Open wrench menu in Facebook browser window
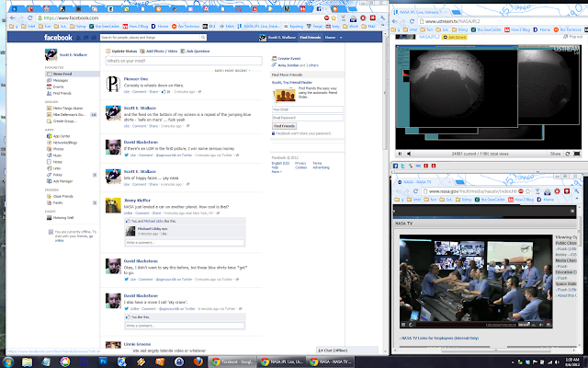The width and height of the screenshot is (588, 368). pyautogui.click(x=382, y=18)
